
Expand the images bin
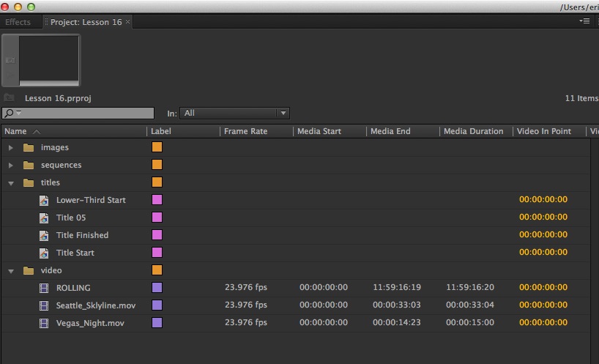click(11, 147)
